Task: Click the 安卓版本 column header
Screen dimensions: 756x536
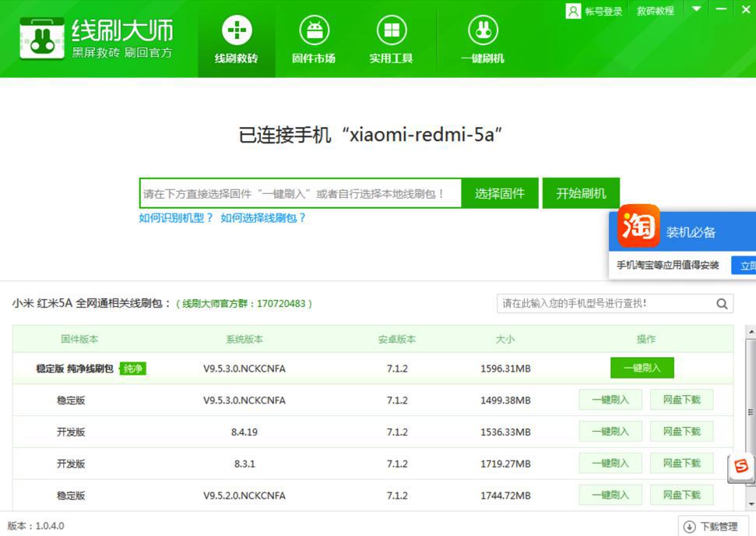Action: tap(397, 339)
